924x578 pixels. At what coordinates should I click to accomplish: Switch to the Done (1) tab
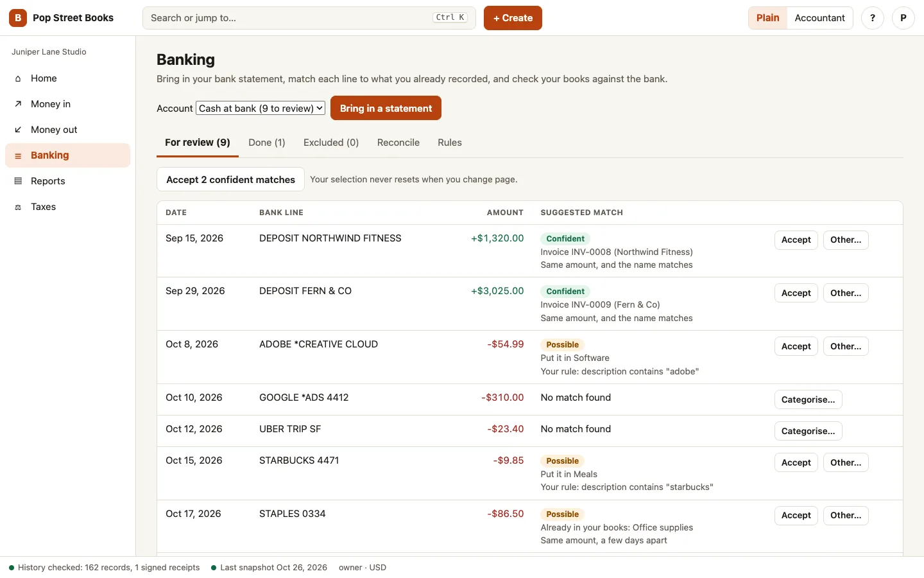click(267, 143)
